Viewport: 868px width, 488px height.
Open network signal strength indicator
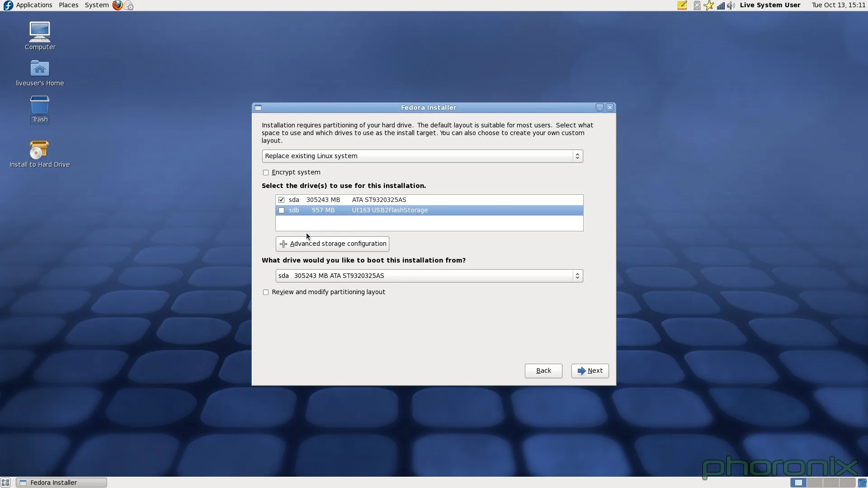click(x=721, y=5)
